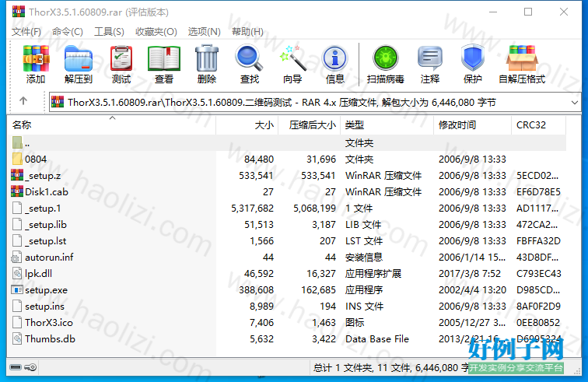Click the status bar key password icon
Viewport: 588px width, 382px height.
point(31,367)
